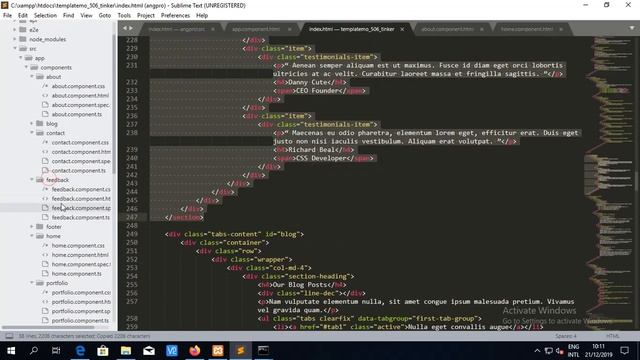Screen dimensions: 640x360
Task: Open the Edit menu
Action: (x=22, y=16)
